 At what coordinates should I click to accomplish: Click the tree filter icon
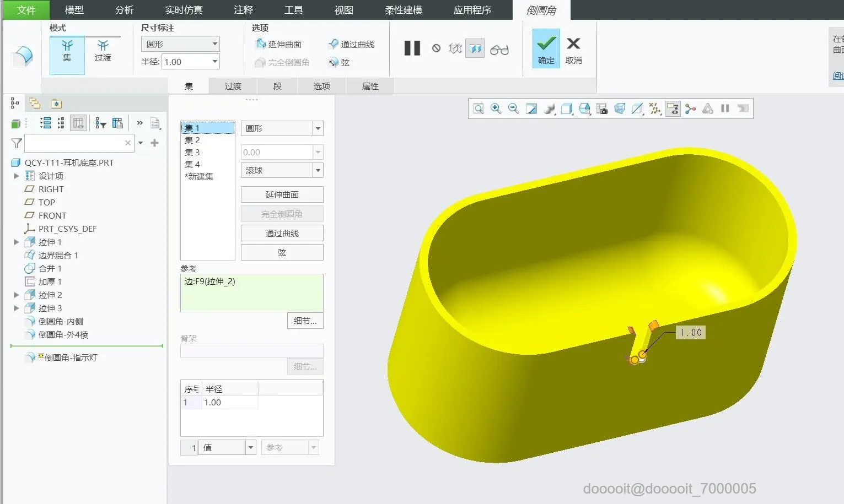[100, 123]
